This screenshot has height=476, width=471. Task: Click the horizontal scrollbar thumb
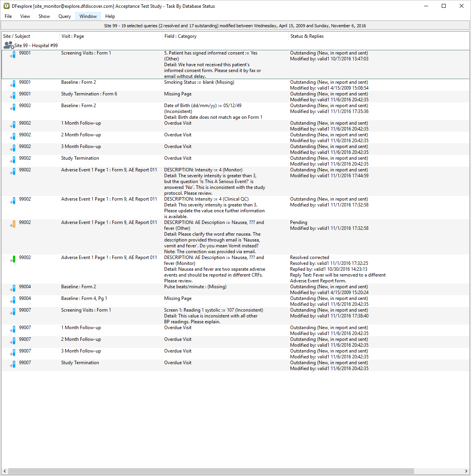(x=211, y=471)
